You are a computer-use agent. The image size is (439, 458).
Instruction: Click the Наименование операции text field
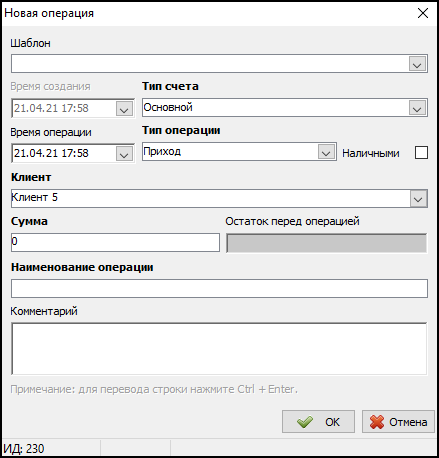[219, 288]
